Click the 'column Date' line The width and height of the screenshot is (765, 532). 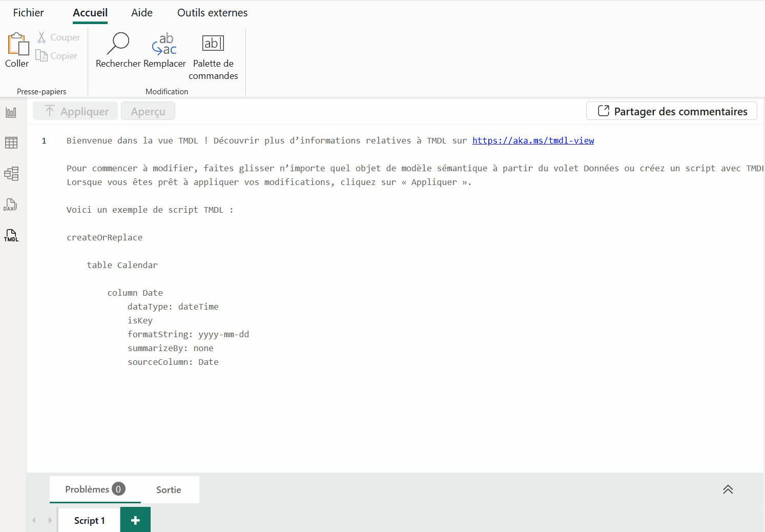(135, 293)
